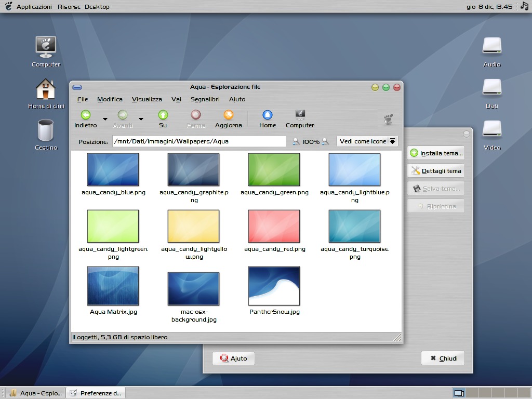Select aqua_candy_red.png thumbnail
Screen dimensions: 532x399
274,226
